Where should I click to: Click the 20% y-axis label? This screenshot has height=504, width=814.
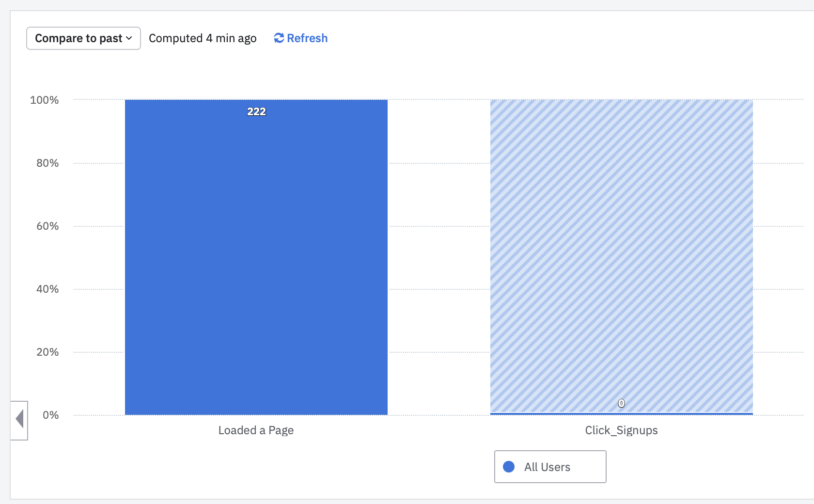(x=47, y=352)
